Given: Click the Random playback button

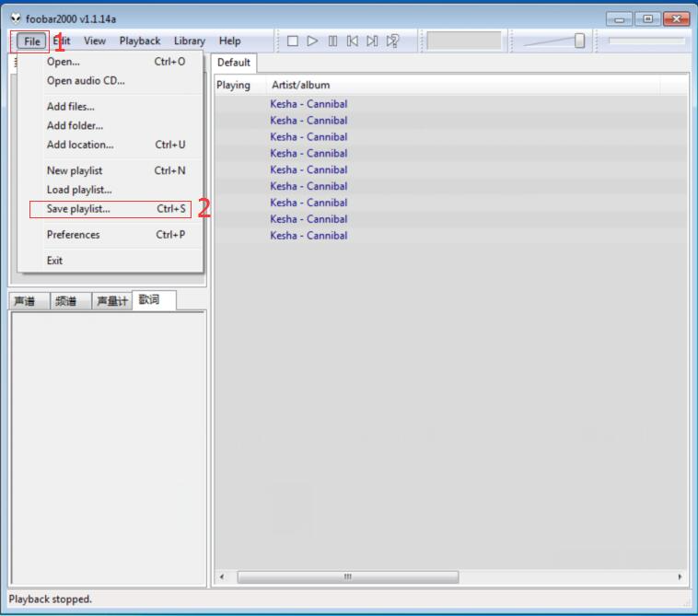Looking at the screenshot, I should (392, 41).
